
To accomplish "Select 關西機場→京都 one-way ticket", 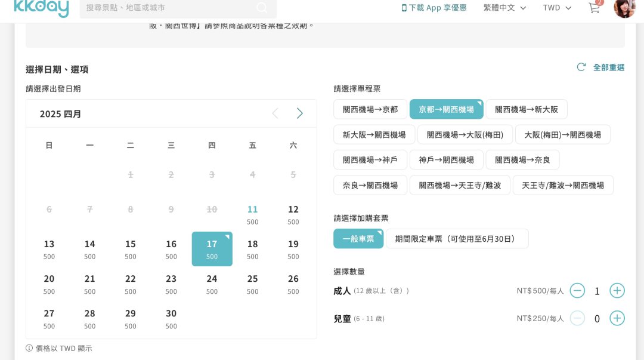I will pyautogui.click(x=370, y=109).
